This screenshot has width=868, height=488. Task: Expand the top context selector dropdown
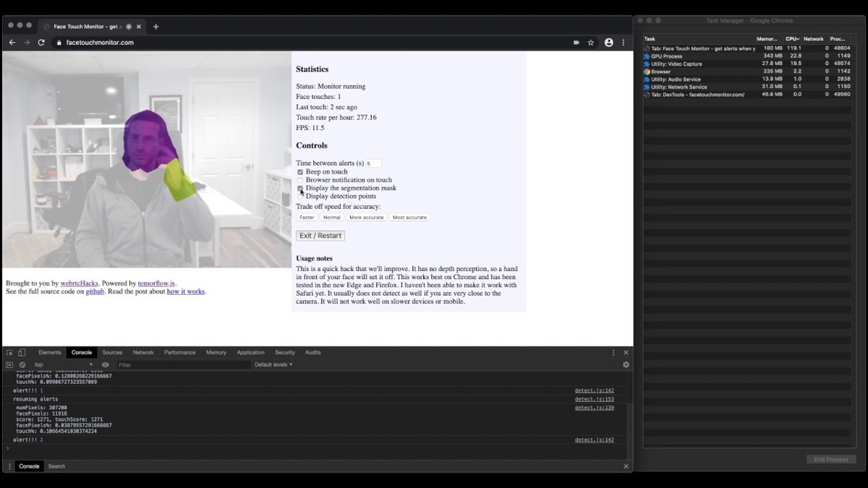tap(64, 365)
